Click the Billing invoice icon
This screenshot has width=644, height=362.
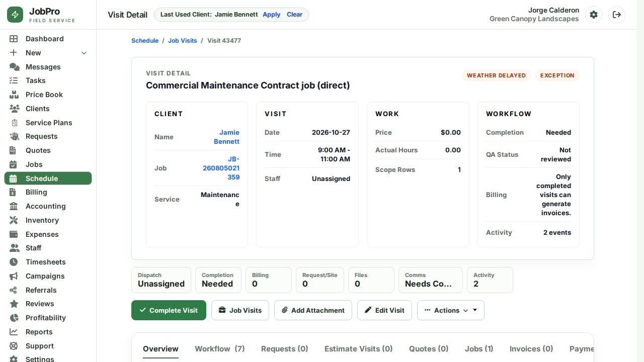pyautogui.click(x=14, y=192)
